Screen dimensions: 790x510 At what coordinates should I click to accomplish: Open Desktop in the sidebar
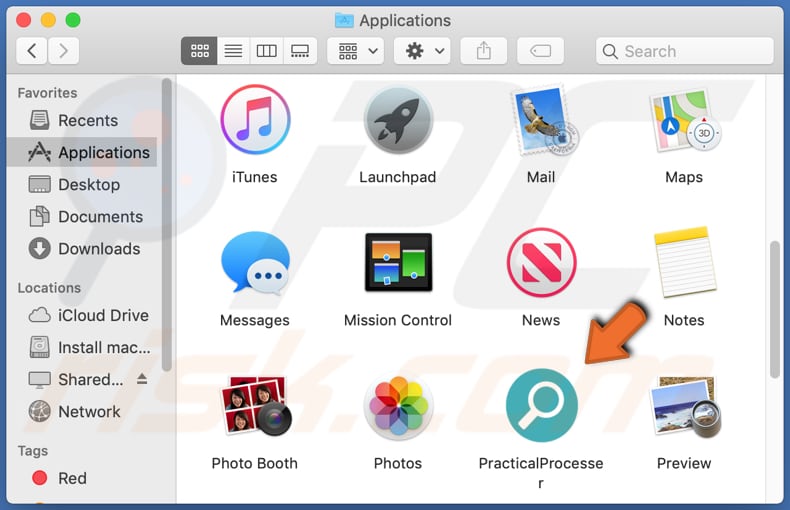coord(82,184)
